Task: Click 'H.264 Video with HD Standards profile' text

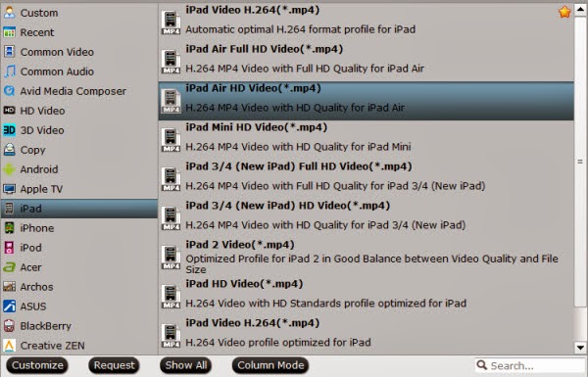Action: pyautogui.click(x=326, y=304)
